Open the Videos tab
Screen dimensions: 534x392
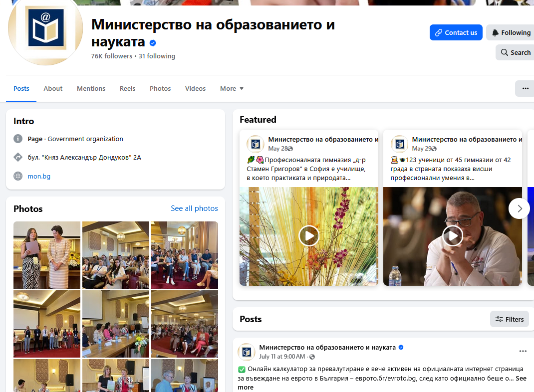[195, 88]
